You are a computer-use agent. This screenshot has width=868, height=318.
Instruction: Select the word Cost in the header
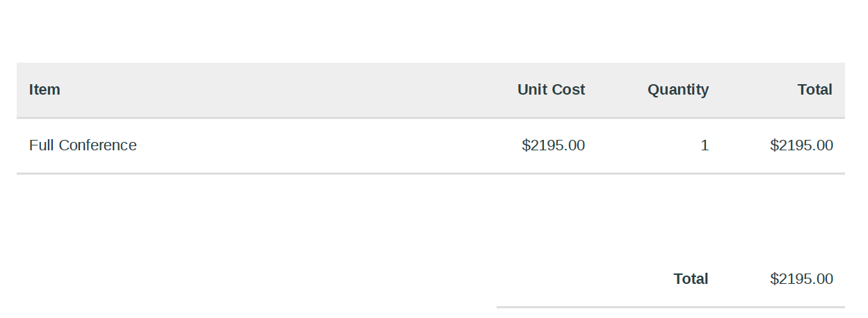point(568,90)
